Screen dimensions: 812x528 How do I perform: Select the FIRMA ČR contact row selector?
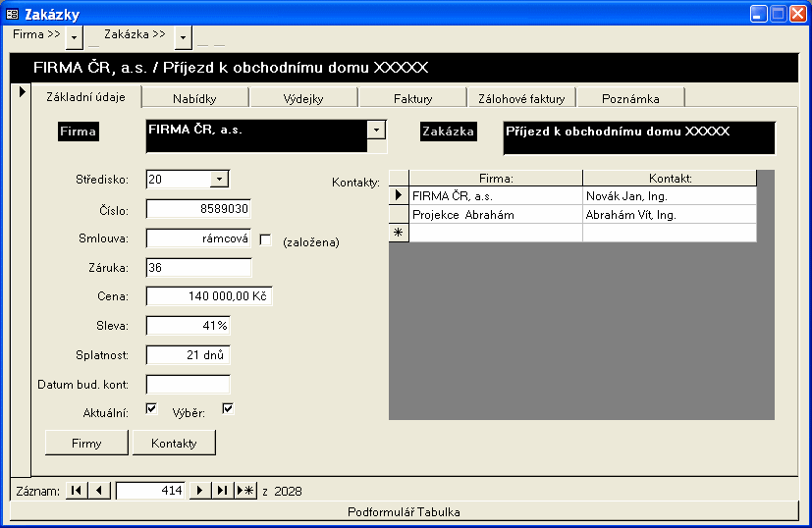tap(399, 196)
